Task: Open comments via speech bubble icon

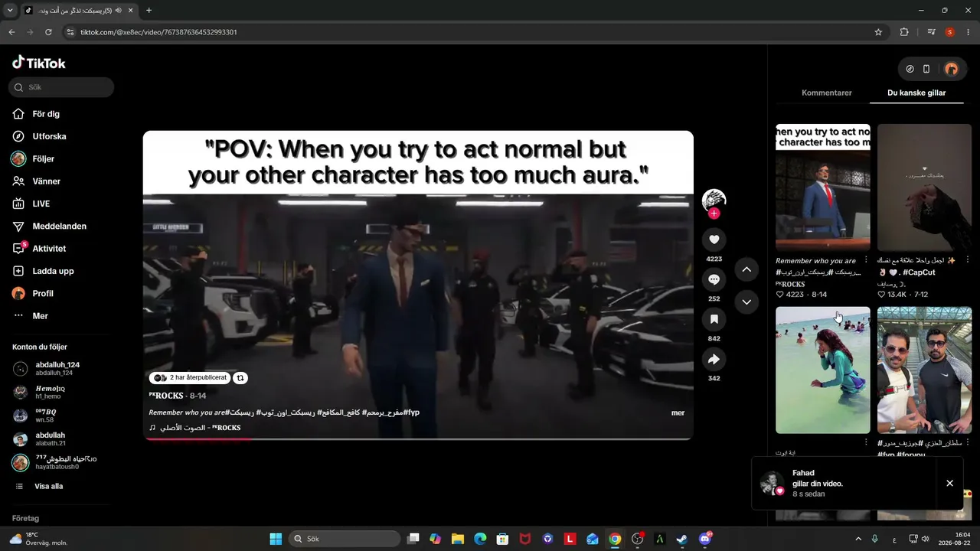Action: click(x=714, y=279)
